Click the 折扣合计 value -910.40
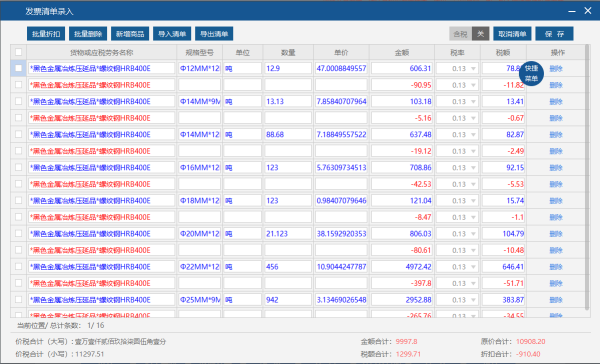This screenshot has height=364, width=600. click(x=528, y=354)
